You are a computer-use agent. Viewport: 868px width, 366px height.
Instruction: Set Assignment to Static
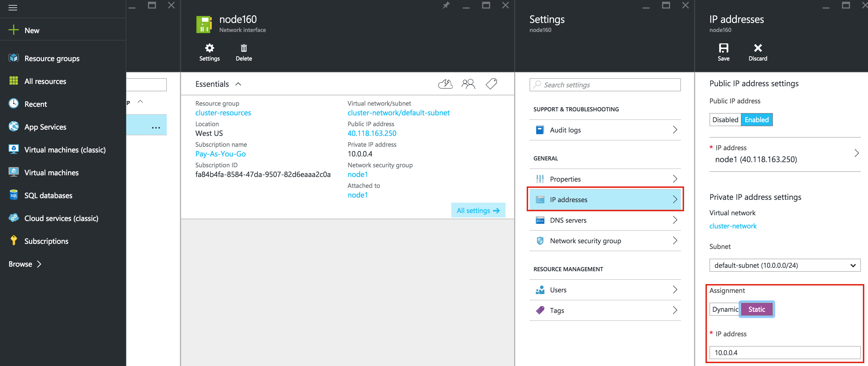coord(757,309)
